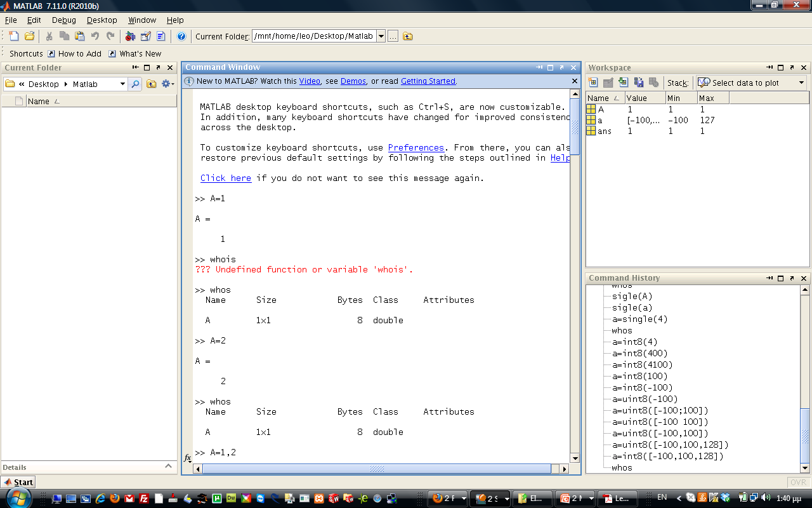The image size is (812, 508).
Task: Expand the Desktop > Matlab breadcrumb dropdown
Action: pyautogui.click(x=122, y=84)
